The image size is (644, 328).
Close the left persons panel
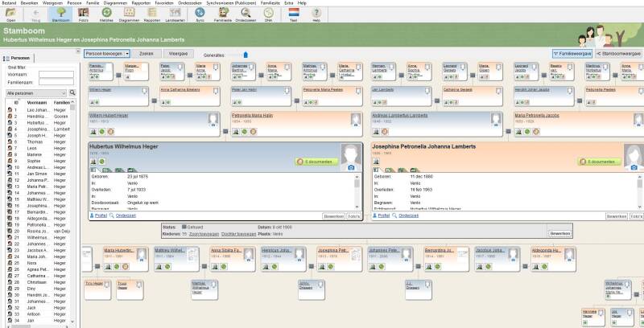pyautogui.click(x=77, y=51)
